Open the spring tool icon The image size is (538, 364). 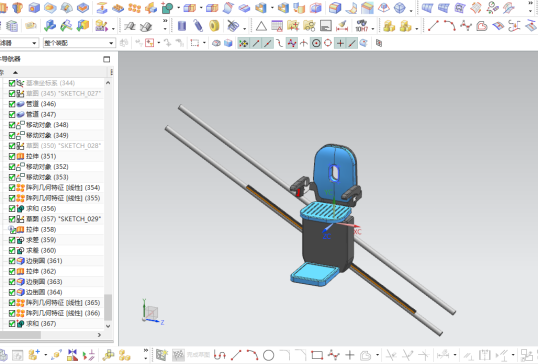(198, 26)
